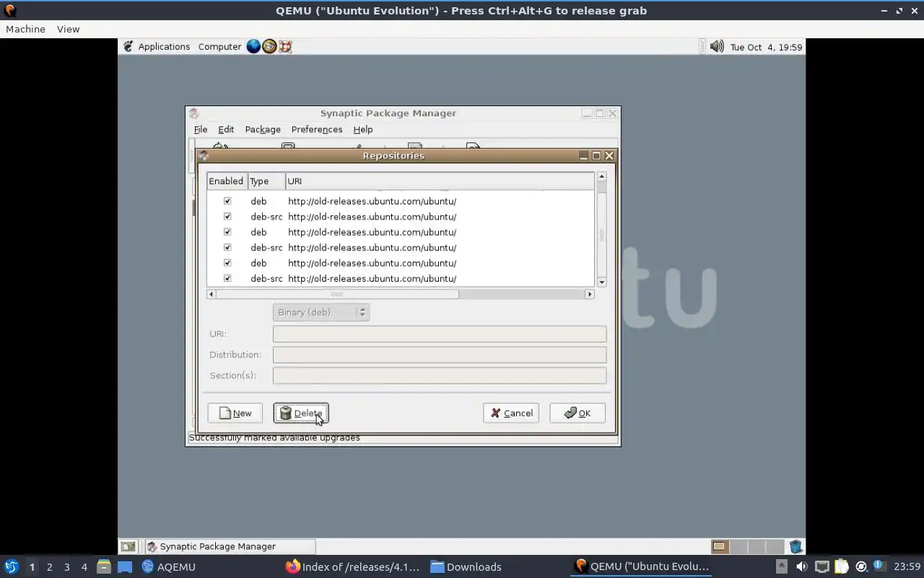Click the Distribution input field

coord(440,355)
